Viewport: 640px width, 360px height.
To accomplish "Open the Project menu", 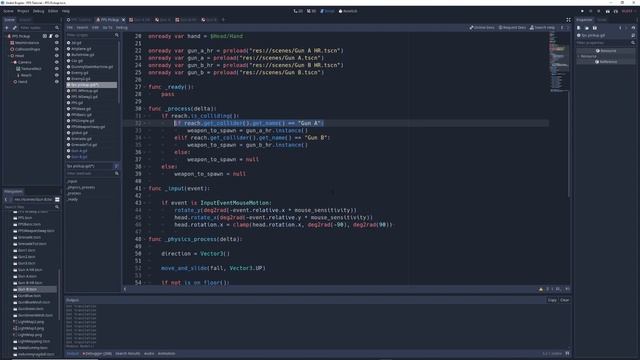I will pyautogui.click(x=23, y=11).
